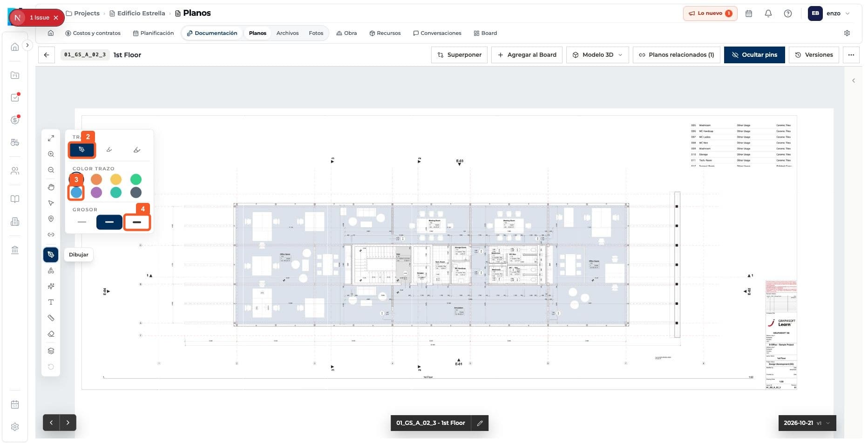Viewport: 868px width, 444px height.
Task: Select the medium stroke thickness
Action: 109,222
